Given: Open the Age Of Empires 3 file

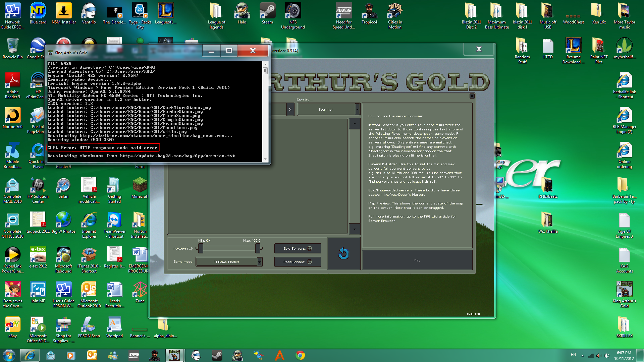Looking at the screenshot, I should (x=624, y=225).
